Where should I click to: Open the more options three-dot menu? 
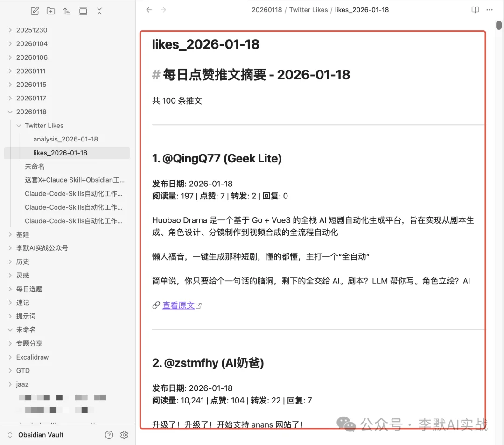tap(489, 10)
